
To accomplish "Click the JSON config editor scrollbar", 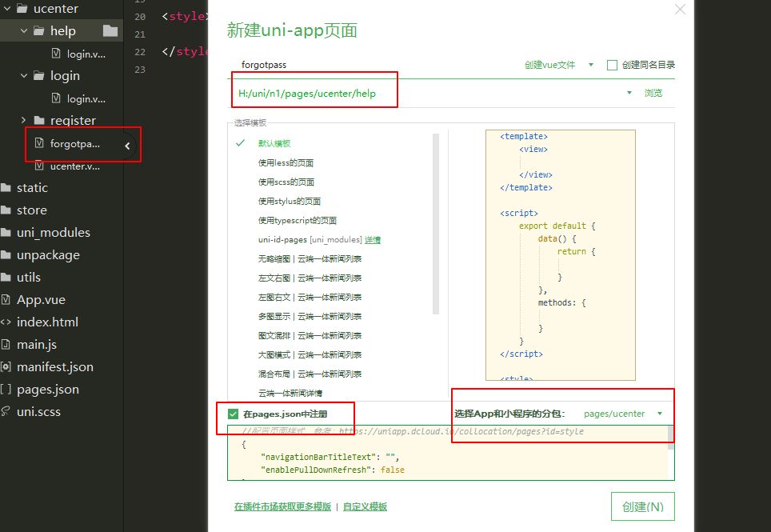I will pyautogui.click(x=671, y=438).
